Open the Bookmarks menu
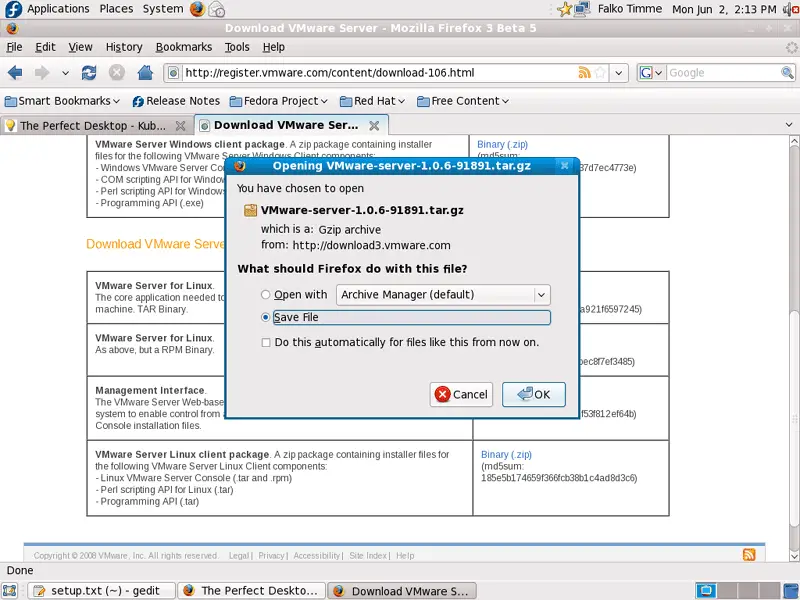Screen dimensions: 800x600 [x=184, y=47]
